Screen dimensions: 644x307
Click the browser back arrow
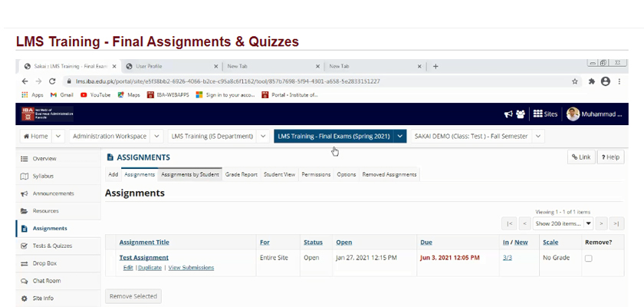point(25,81)
